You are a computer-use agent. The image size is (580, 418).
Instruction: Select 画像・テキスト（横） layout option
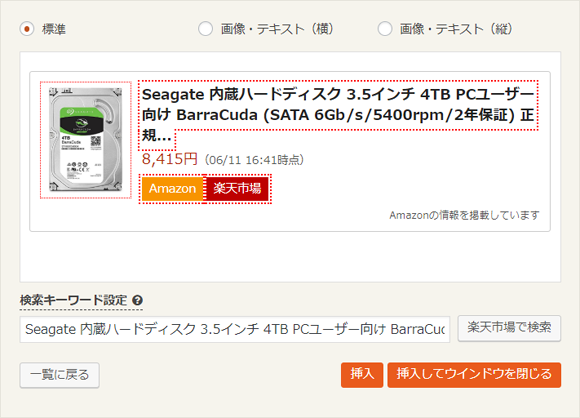click(x=205, y=29)
